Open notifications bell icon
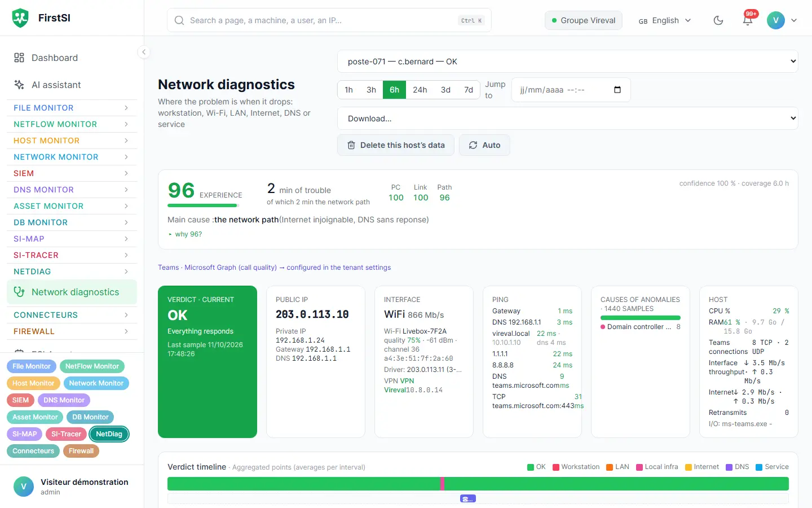Image resolution: width=812 pixels, height=508 pixels. click(748, 20)
